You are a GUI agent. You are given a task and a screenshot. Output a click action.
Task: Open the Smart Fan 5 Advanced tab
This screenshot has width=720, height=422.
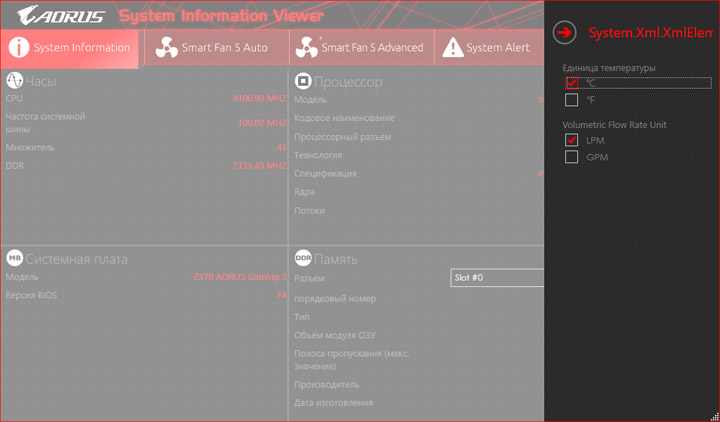(362, 48)
